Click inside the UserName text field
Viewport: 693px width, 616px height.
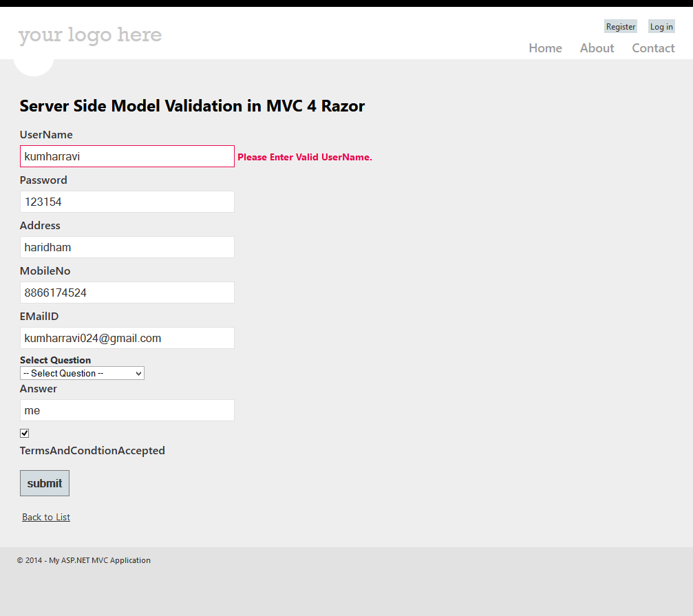click(x=127, y=156)
